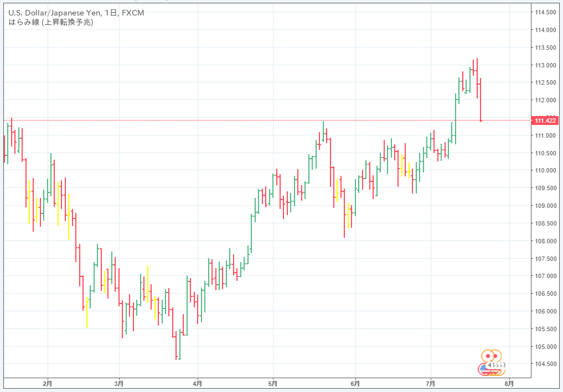This screenshot has height=392, width=563.
Task: Click the 4月 label on time axis
Action: click(x=198, y=384)
